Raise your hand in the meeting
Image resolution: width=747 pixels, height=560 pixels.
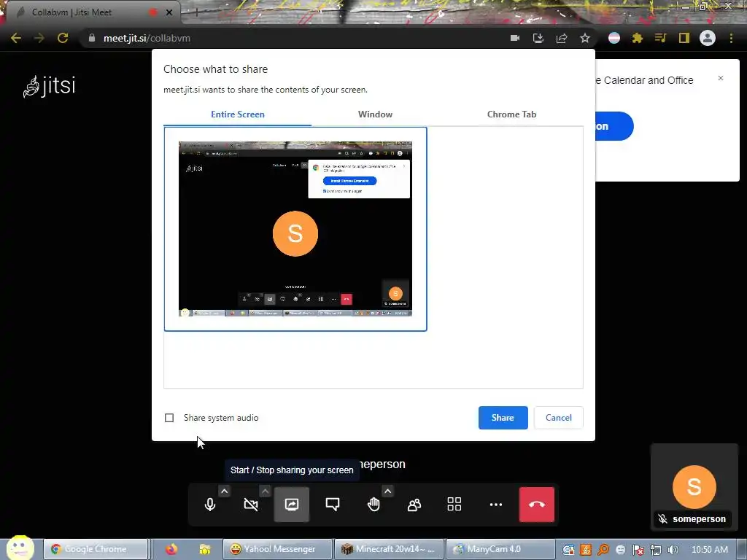tap(373, 505)
